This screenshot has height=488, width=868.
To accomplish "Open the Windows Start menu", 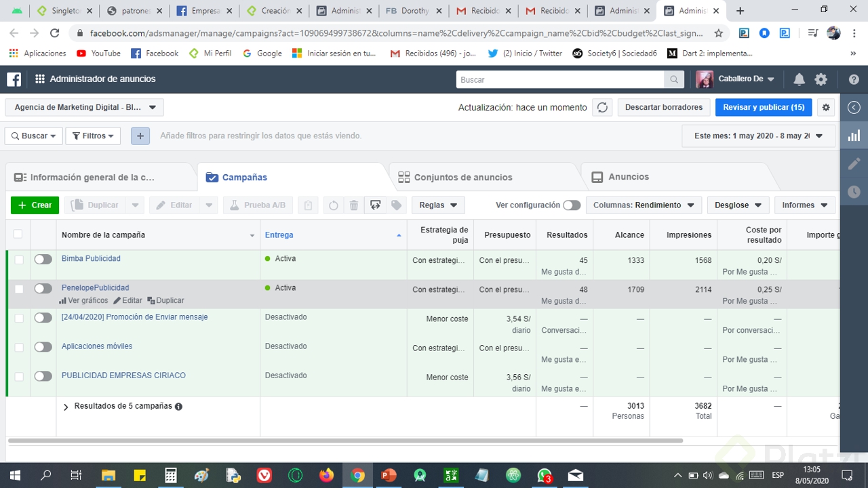I will click(x=14, y=475).
